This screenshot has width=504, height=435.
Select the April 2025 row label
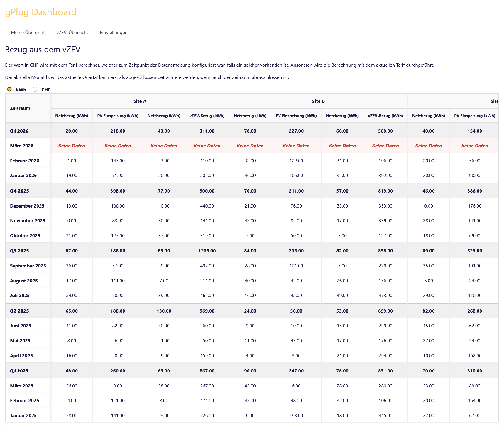(x=21, y=356)
